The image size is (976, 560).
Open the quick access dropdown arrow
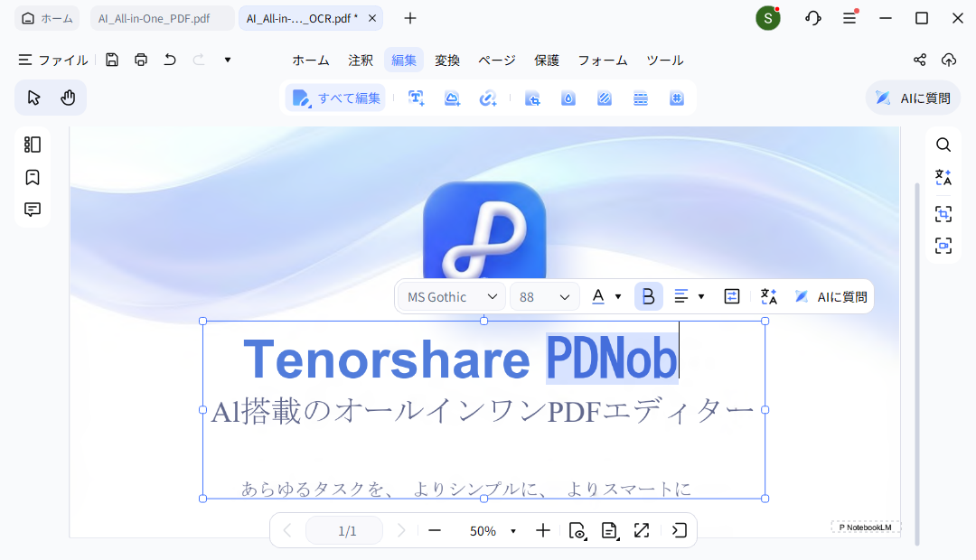[x=228, y=60]
